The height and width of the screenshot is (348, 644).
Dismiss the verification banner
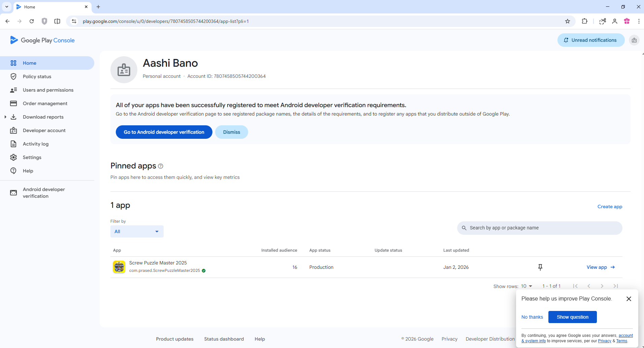(232, 132)
